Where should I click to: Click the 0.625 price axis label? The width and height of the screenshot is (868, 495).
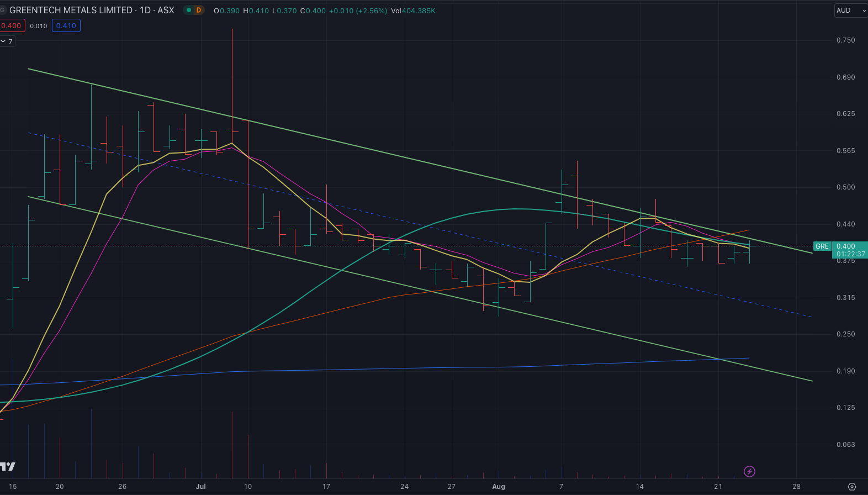[x=846, y=114]
